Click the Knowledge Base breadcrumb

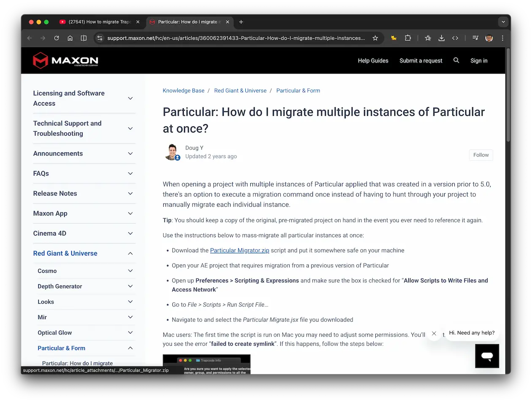[183, 91]
